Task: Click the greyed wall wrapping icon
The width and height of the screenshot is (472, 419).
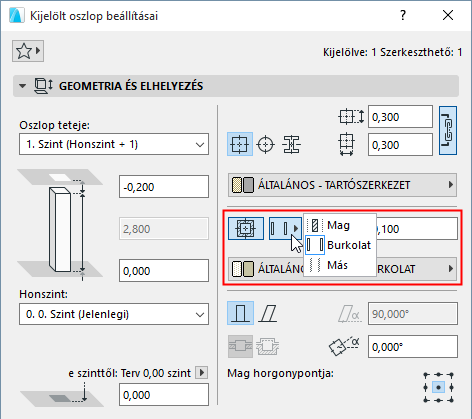Action: click(x=240, y=346)
